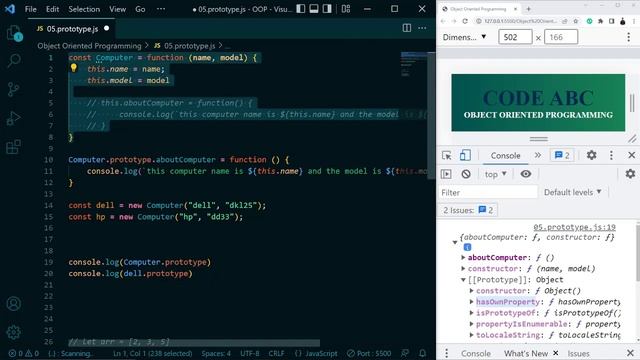Open a new browser tab with plus

[529, 9]
